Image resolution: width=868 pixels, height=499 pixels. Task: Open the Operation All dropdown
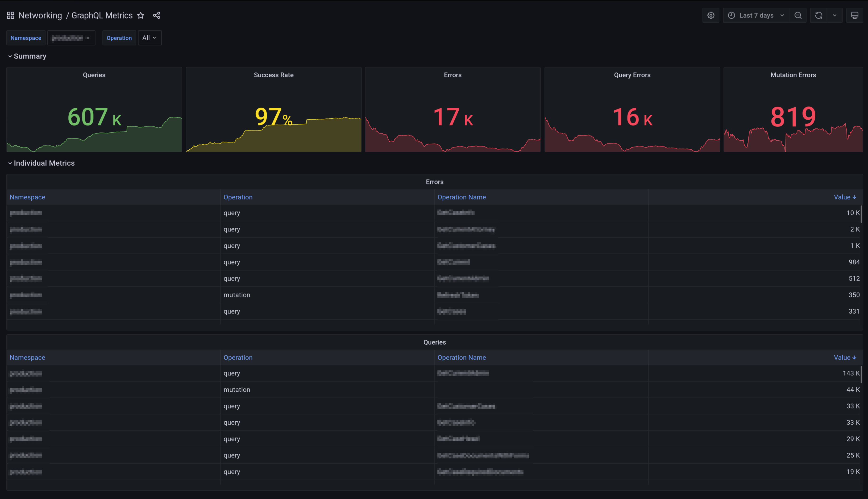click(149, 38)
